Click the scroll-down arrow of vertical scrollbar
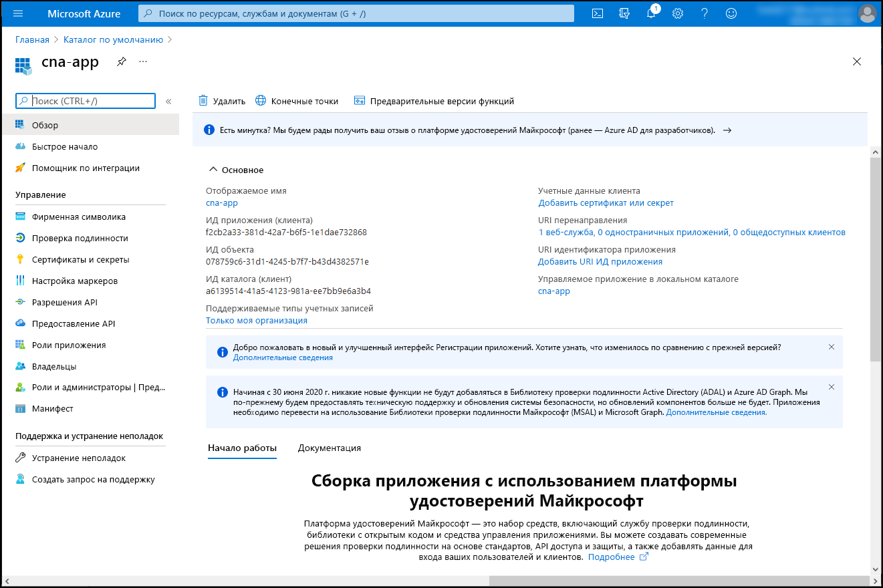This screenshot has width=883, height=588. click(875, 569)
